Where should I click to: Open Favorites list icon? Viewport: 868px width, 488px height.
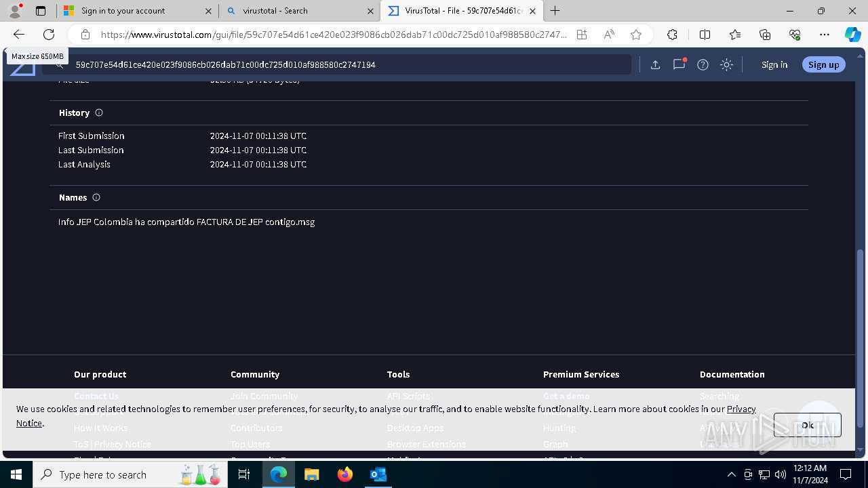coord(735,35)
